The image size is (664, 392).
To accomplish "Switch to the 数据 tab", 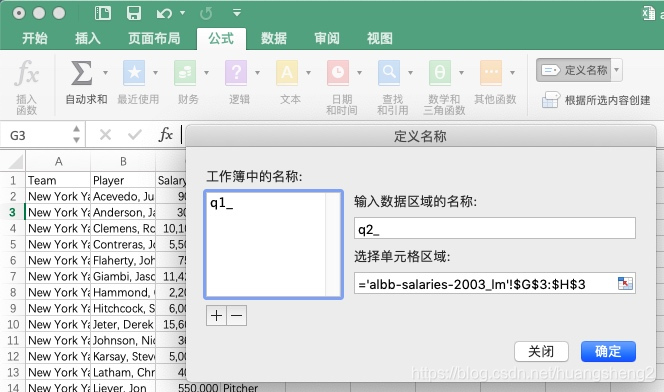I will click(274, 39).
